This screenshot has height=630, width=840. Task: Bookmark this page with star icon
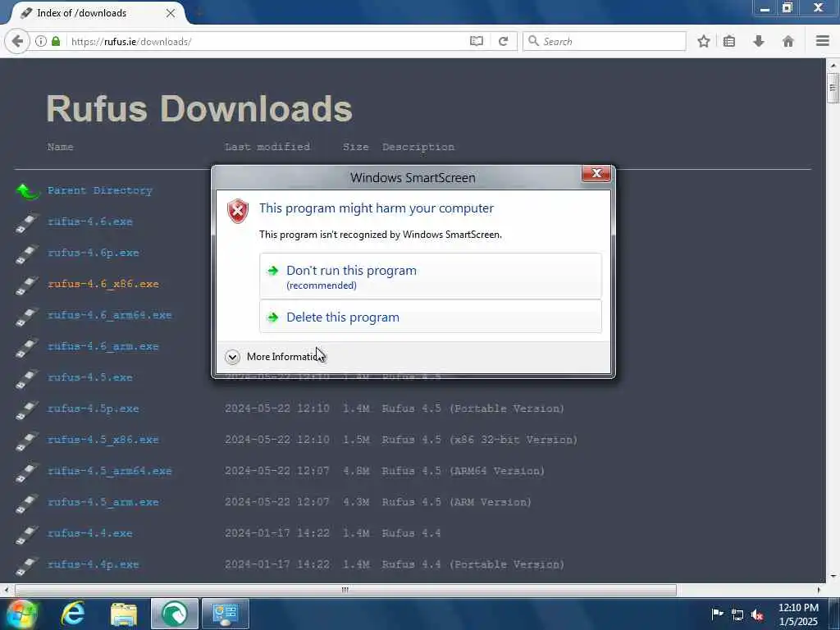[704, 41]
